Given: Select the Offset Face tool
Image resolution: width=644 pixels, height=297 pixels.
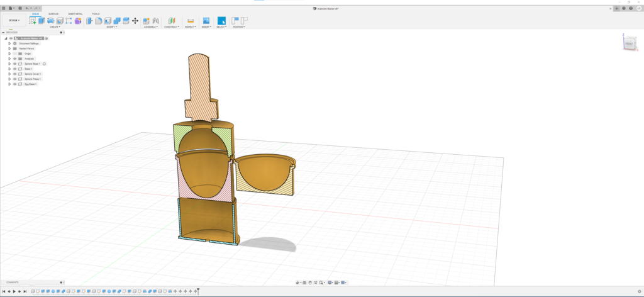Looking at the screenshot, I should (126, 21).
